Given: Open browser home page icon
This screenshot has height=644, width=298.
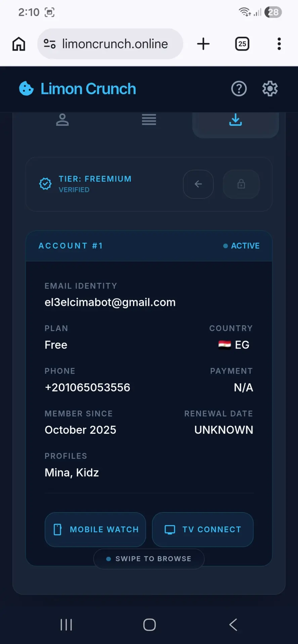Looking at the screenshot, I should 19,44.
